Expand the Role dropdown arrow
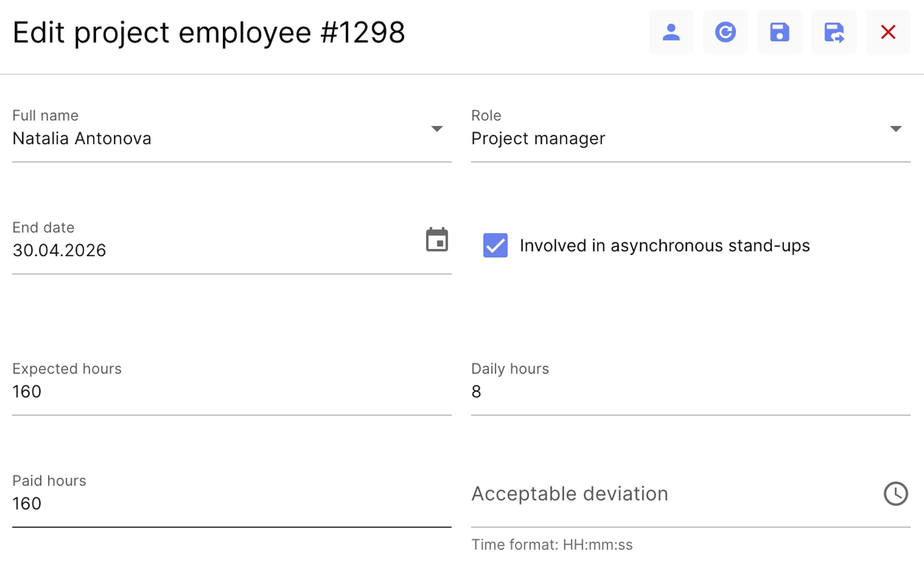The image size is (924, 571). [896, 129]
